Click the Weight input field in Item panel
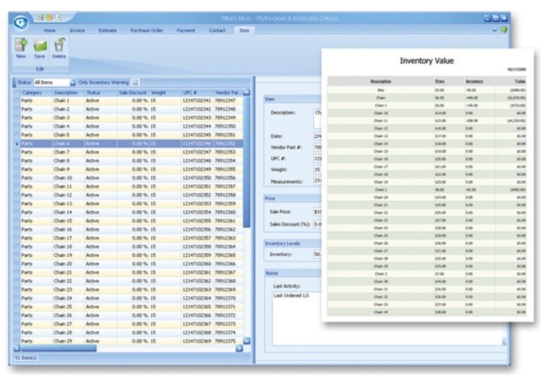This screenshot has width=550, height=392. point(318,170)
